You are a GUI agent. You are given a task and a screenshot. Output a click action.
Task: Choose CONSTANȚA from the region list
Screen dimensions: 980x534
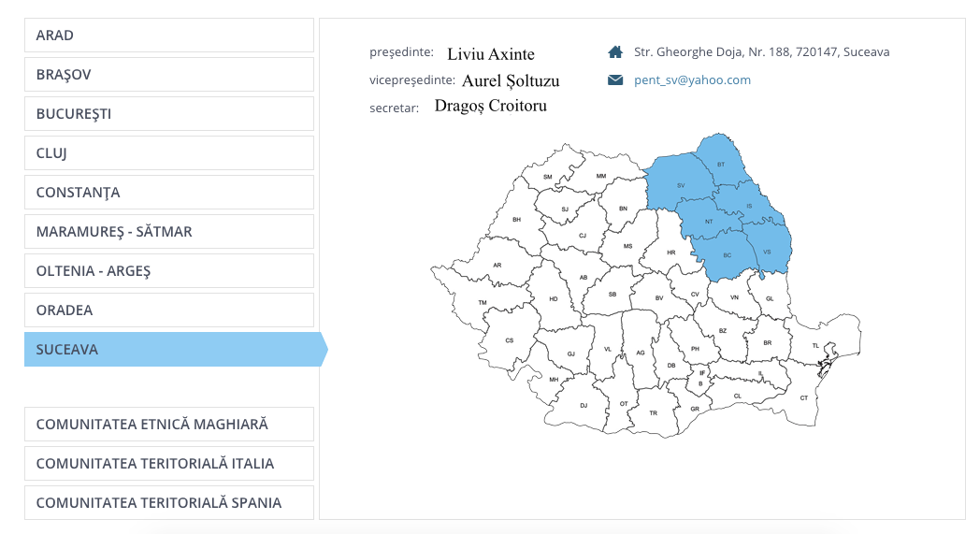point(168,193)
